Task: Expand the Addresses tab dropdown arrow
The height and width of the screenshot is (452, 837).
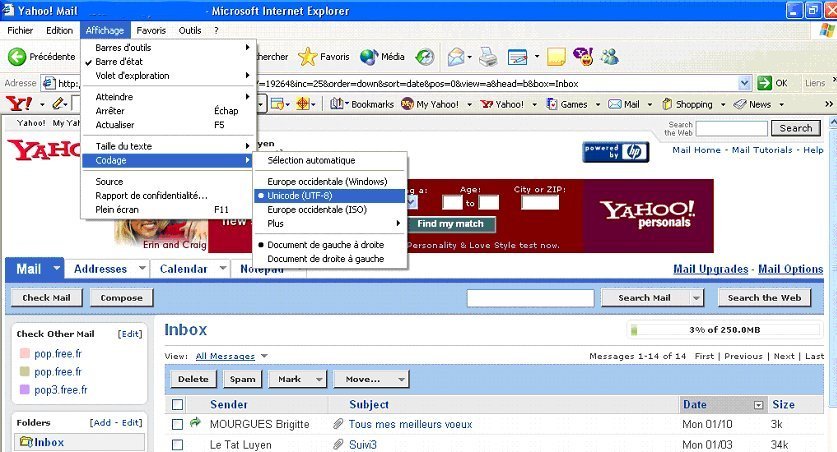Action: 142,268
